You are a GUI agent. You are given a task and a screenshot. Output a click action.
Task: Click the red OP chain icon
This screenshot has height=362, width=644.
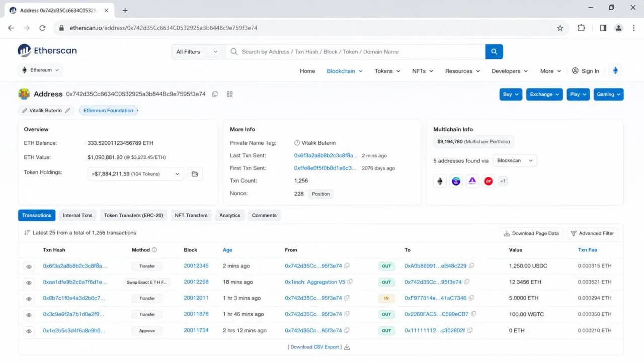pos(488,181)
